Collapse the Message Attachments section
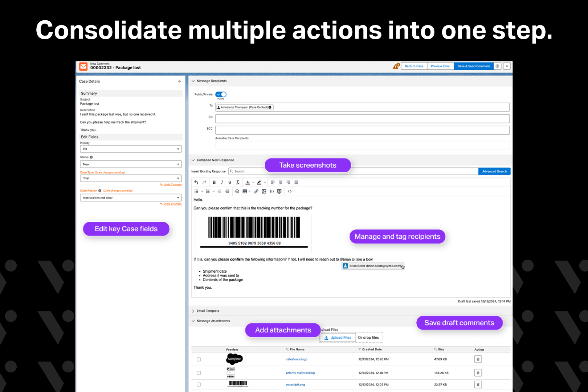 [x=193, y=321]
